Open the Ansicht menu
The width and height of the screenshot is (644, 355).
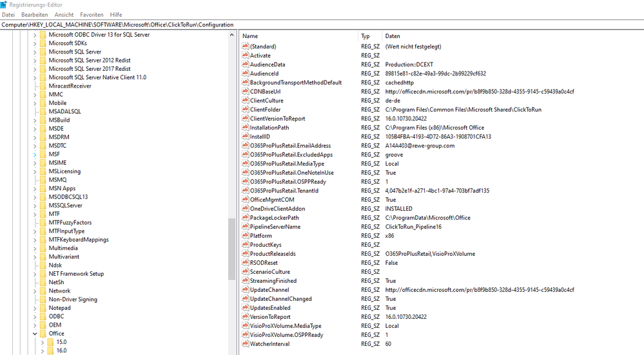coord(64,14)
